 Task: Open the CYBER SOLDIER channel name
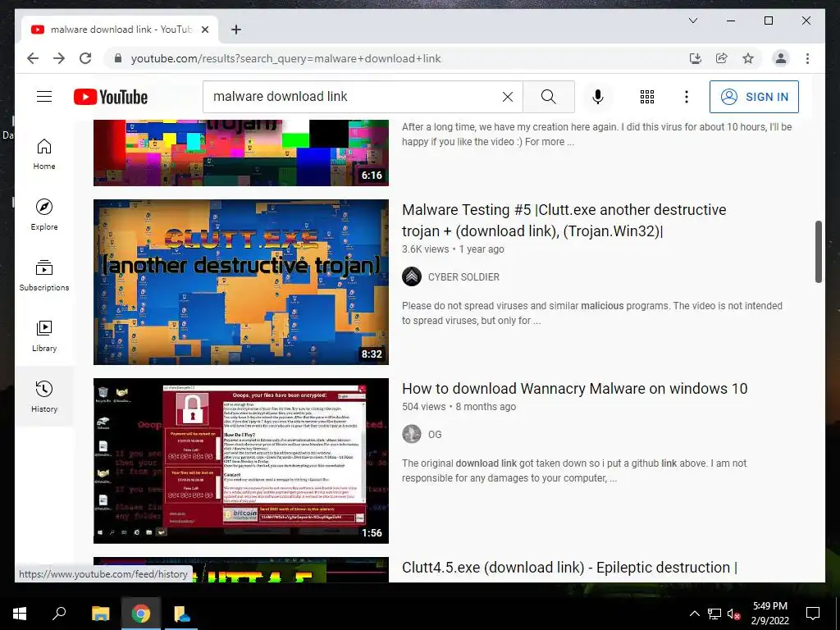click(x=463, y=277)
